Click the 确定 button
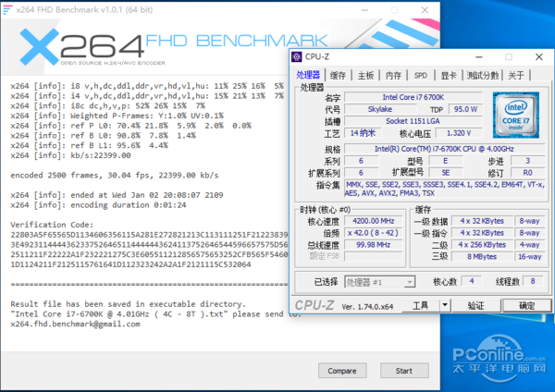The image size is (555, 392). click(527, 305)
